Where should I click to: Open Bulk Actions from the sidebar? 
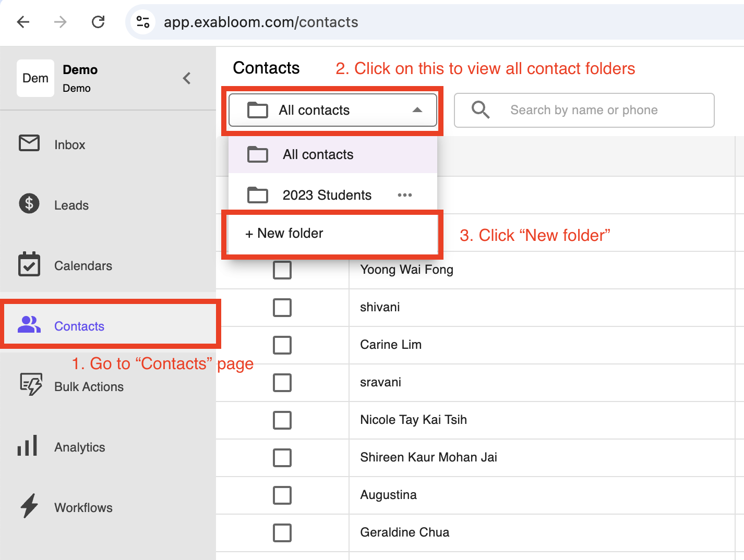pos(89,386)
